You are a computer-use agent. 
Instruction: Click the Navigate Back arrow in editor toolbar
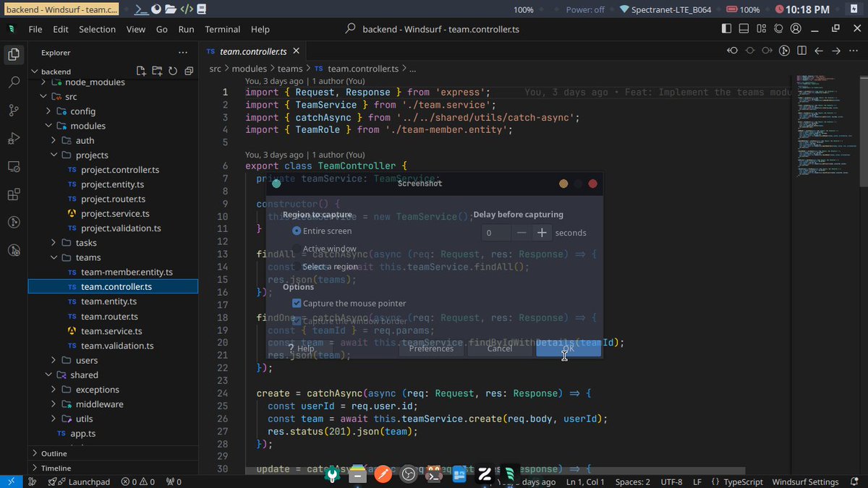pos(819,51)
